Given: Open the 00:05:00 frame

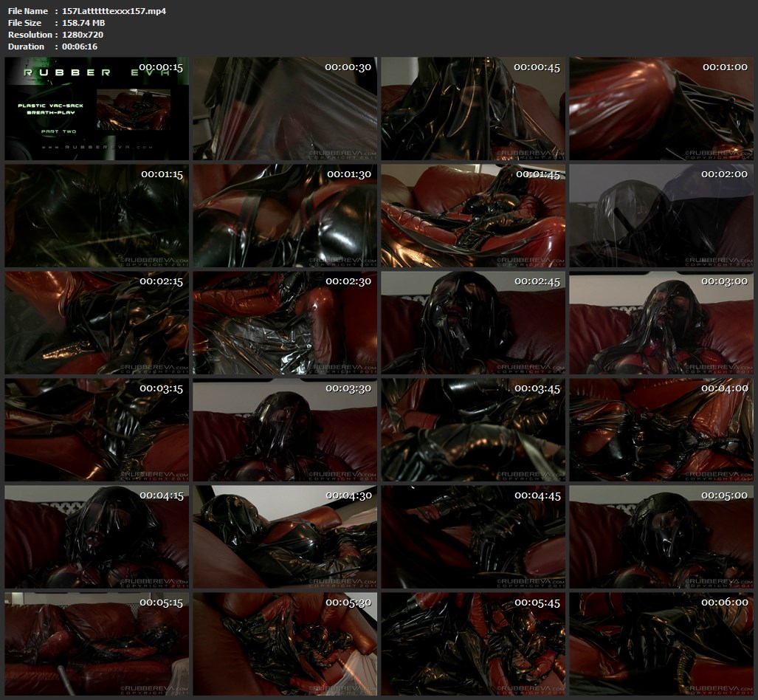Looking at the screenshot, I should (661, 537).
